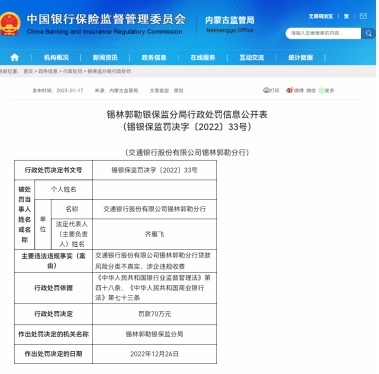Select label 主要违法违规事实（案由）
Image resolution: width=379 pixels, height=374 pixels.
[53, 261]
